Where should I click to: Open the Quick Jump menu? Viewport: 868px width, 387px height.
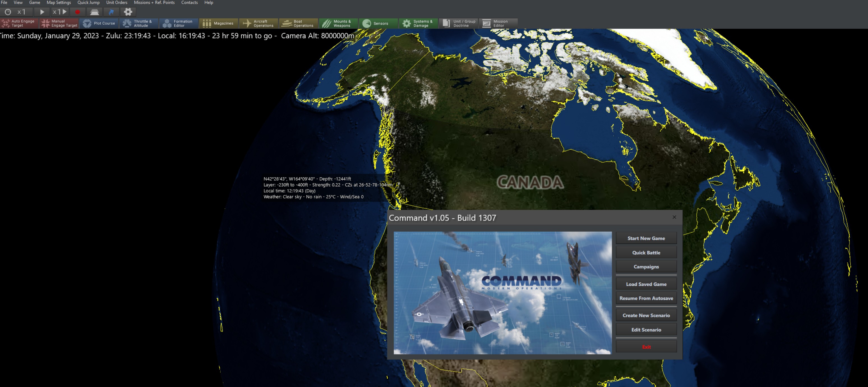(89, 2)
